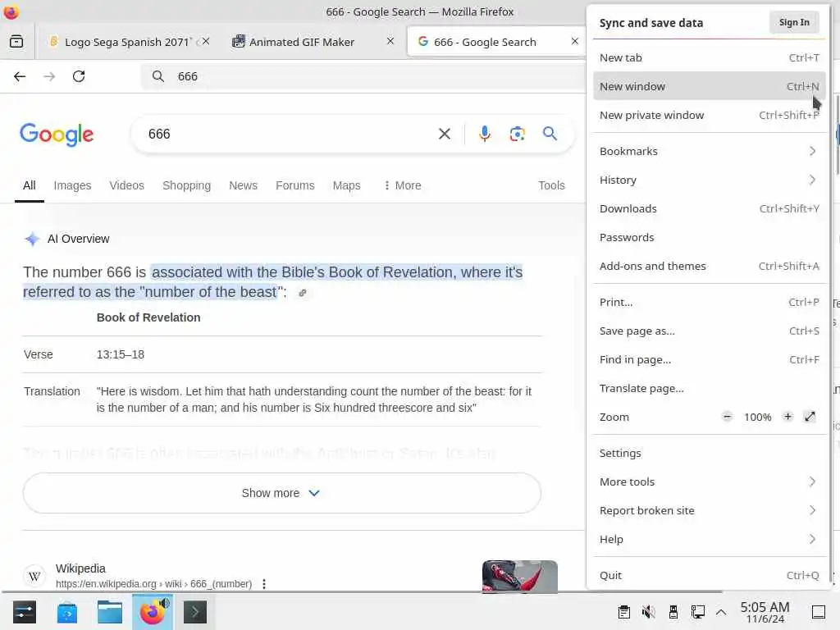The height and width of the screenshot is (630, 840).
Task: Decrease zoom with the minus icon
Action: [x=727, y=417]
